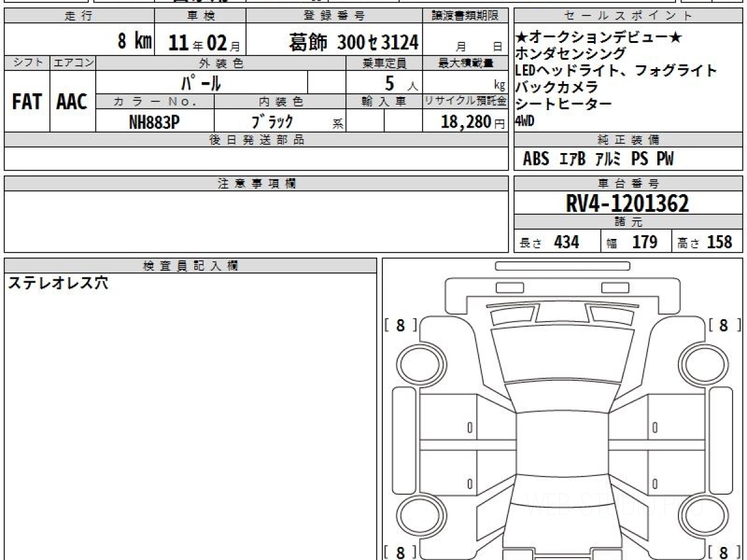Click the リサイクル預託金 header
The width and height of the screenshot is (747, 560).
466,101
